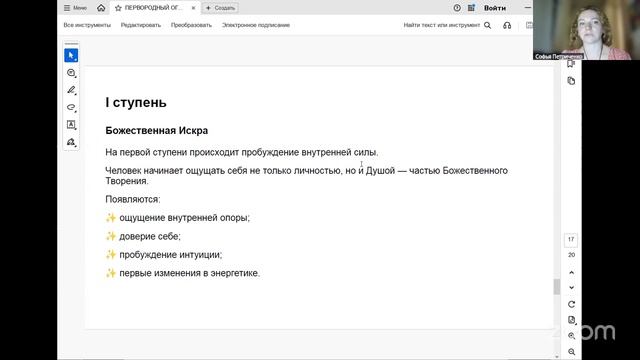
Task: Click the vertical scrollbar thumb
Action: 557,287
